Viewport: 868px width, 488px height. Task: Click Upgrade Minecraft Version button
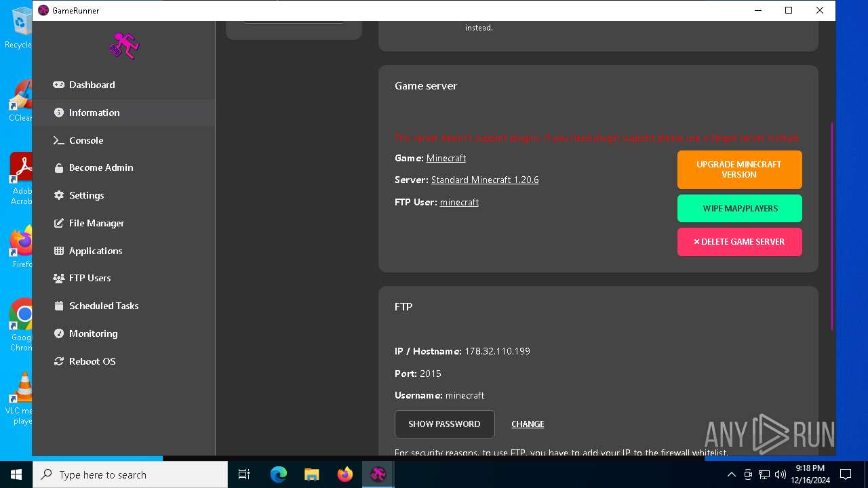pyautogui.click(x=739, y=169)
